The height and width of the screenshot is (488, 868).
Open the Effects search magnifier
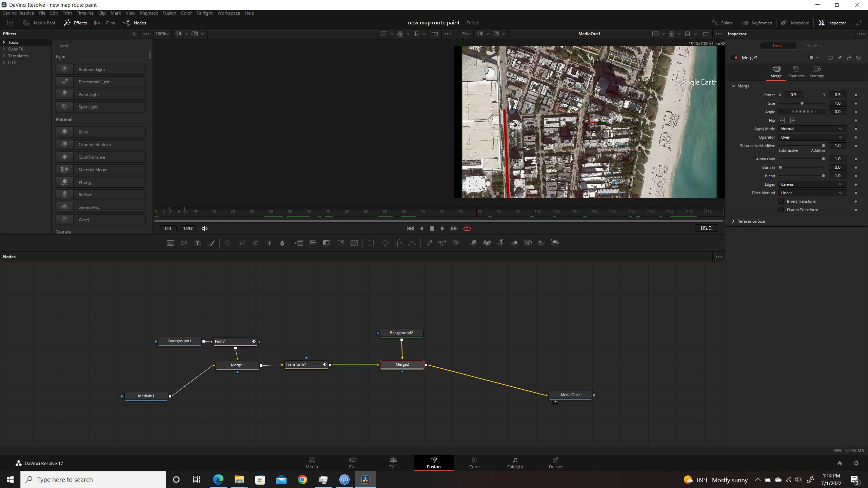point(134,34)
